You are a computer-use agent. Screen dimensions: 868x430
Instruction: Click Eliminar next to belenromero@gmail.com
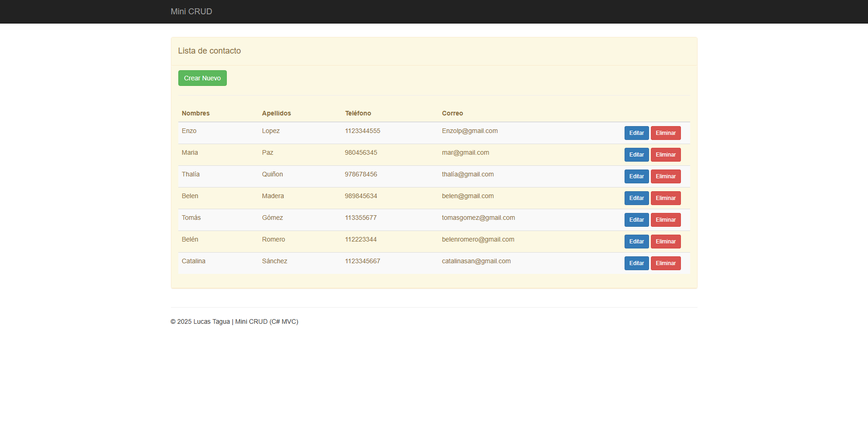665,242
